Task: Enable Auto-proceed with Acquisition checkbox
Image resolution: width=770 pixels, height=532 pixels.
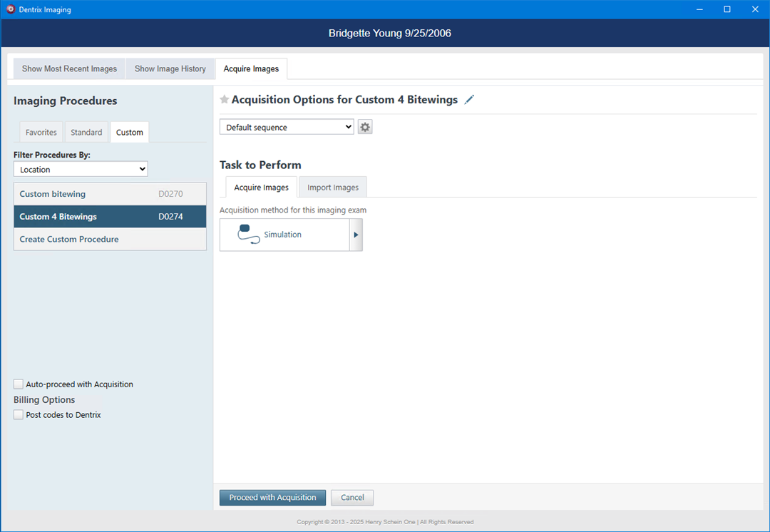Action: [18, 384]
